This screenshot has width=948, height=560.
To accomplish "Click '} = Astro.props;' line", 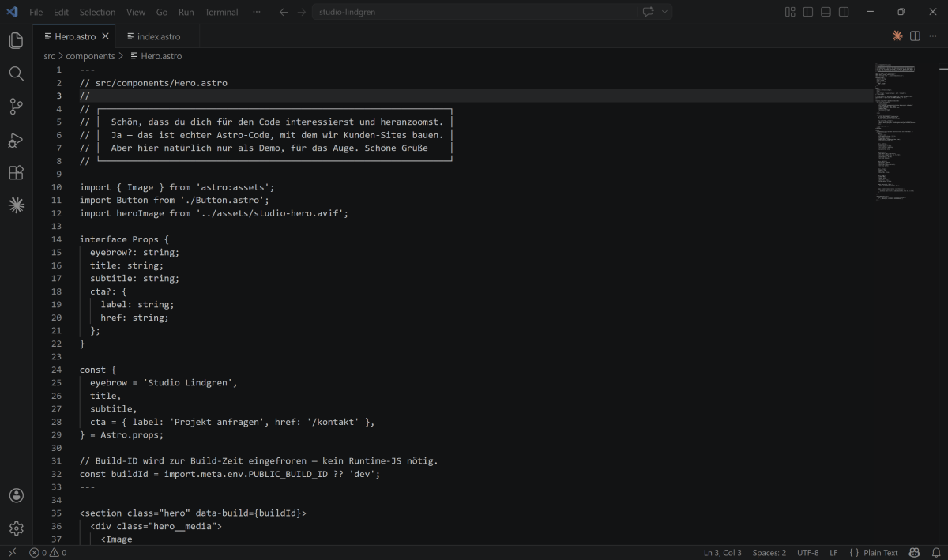I will pyautogui.click(x=122, y=434).
